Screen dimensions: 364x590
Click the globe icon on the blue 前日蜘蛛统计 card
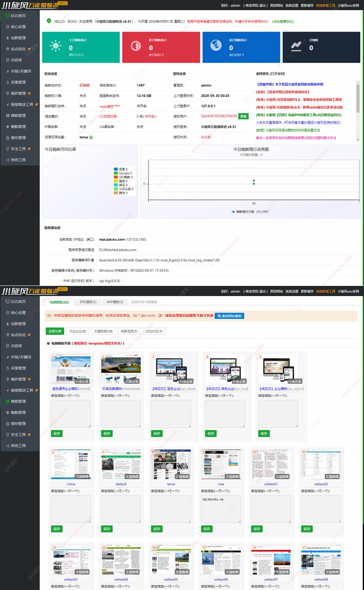click(216, 45)
